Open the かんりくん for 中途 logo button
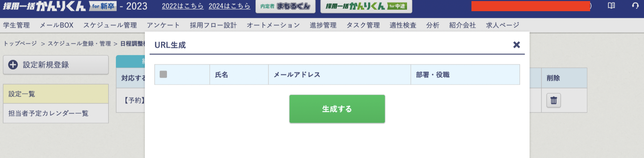Screen dimensions: 644x158 pos(366,6)
